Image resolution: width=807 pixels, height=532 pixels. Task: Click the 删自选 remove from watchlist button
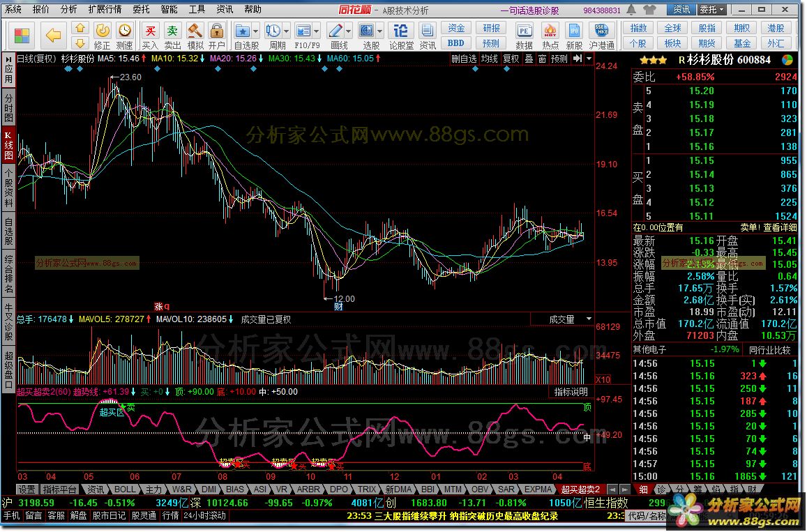[464, 59]
